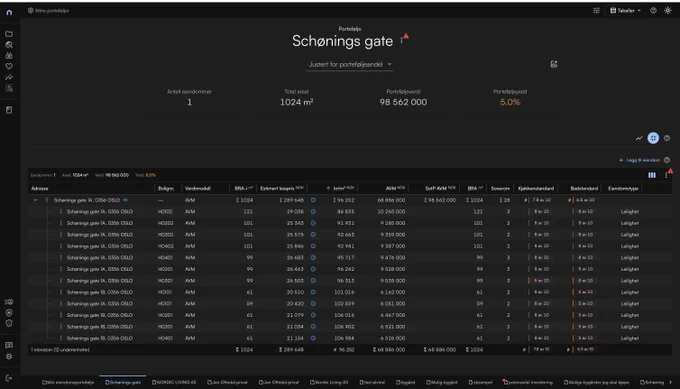Switch to the line chart view

(x=639, y=138)
